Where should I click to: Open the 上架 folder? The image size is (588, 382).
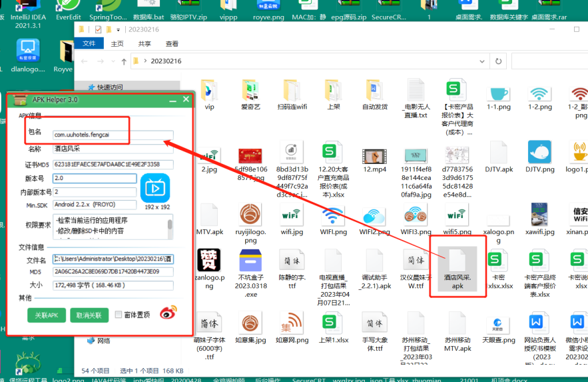pyautogui.click(x=334, y=95)
